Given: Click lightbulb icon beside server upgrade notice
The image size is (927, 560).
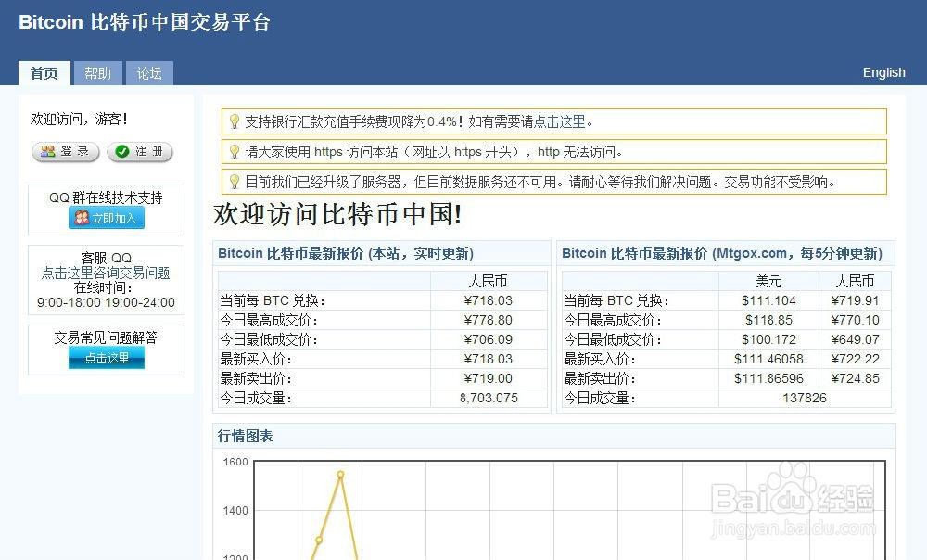Looking at the screenshot, I should point(234,182).
